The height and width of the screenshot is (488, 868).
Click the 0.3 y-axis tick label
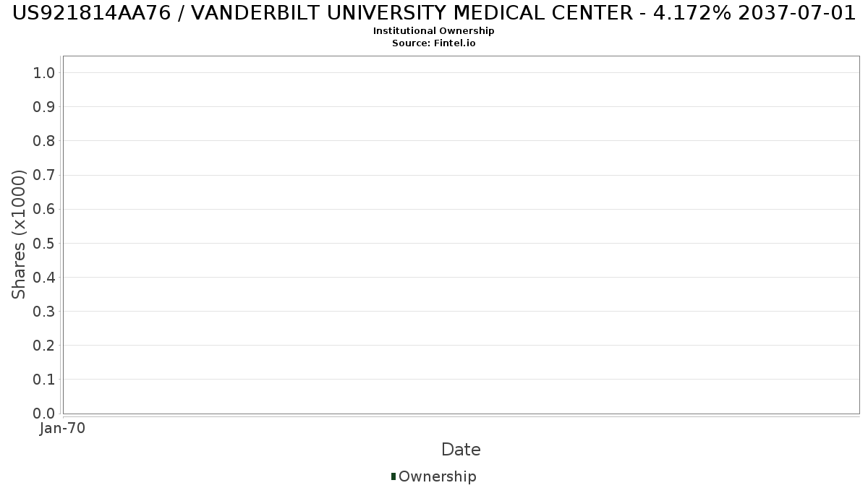pos(44,311)
